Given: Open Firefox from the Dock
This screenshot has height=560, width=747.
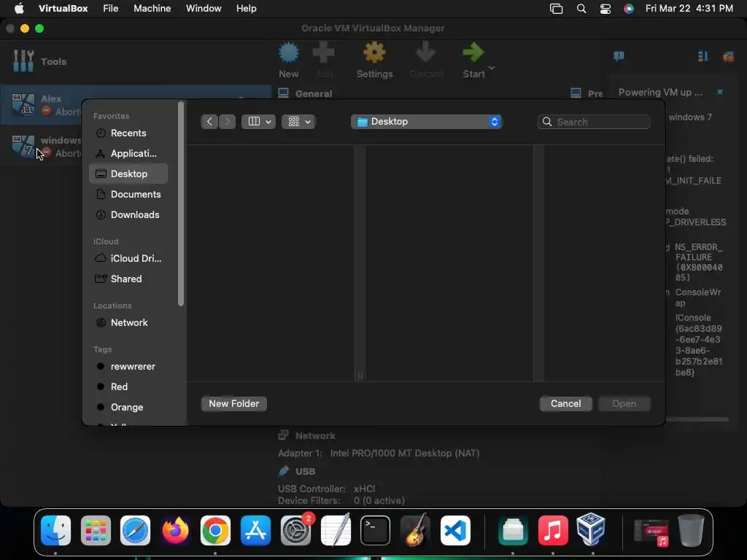Looking at the screenshot, I should (175, 531).
